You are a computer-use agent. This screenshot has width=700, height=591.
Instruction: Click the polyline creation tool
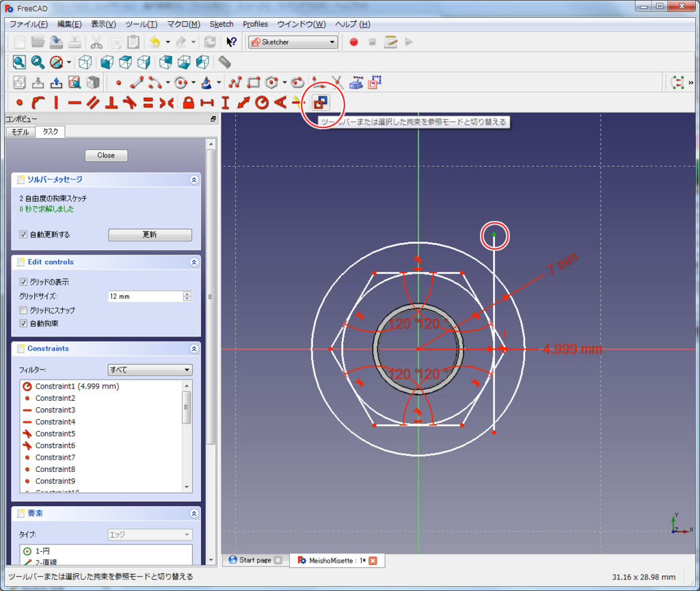click(x=236, y=83)
